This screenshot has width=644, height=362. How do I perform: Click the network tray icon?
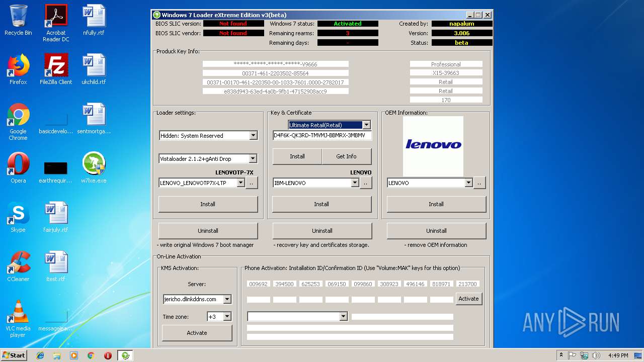pos(584,355)
